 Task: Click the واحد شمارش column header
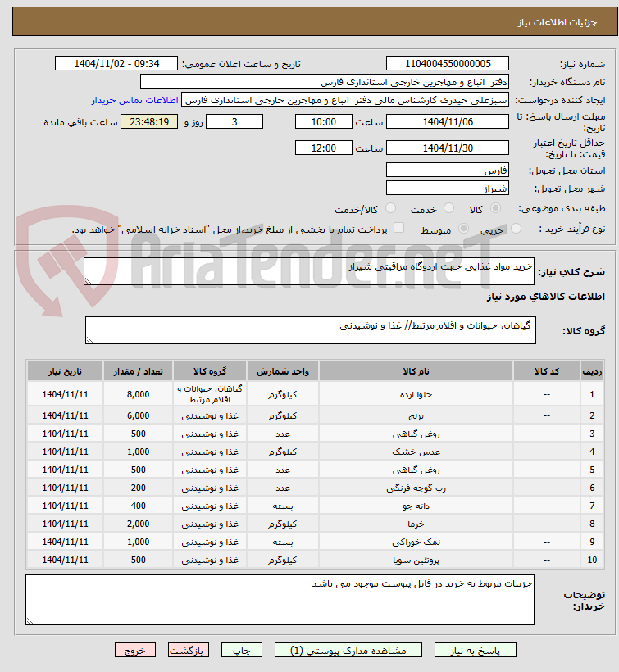coord(283,371)
